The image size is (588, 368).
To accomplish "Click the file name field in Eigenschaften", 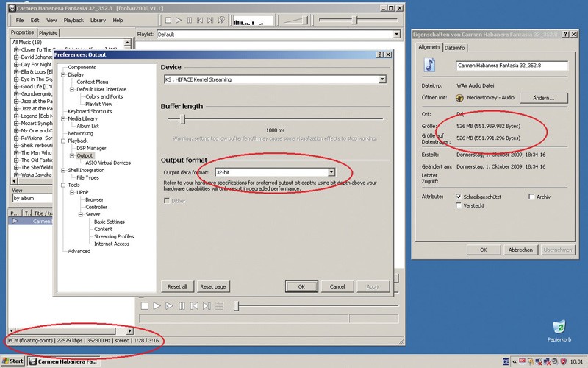I will [x=512, y=66].
